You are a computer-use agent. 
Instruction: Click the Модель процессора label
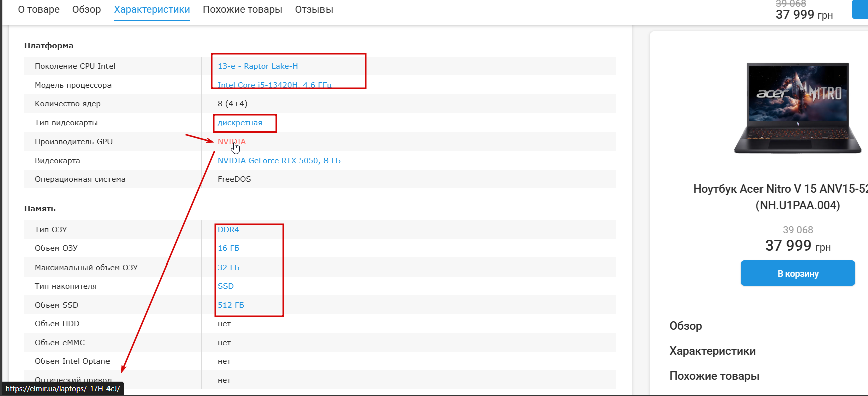[x=73, y=85]
